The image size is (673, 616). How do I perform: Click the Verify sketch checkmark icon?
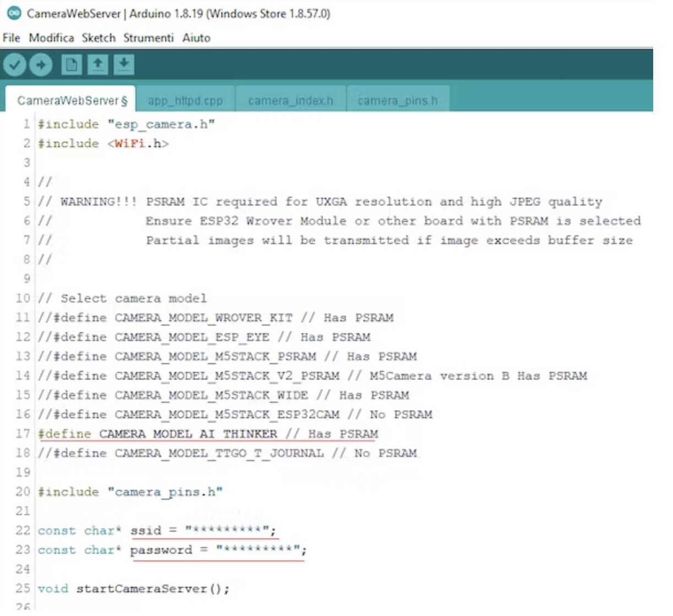click(x=15, y=65)
